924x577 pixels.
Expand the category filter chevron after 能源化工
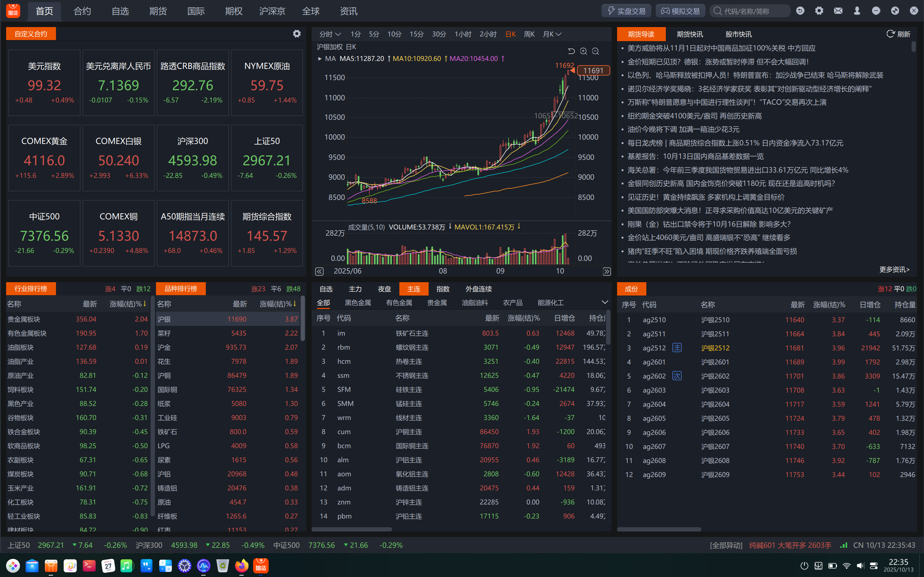[604, 302]
